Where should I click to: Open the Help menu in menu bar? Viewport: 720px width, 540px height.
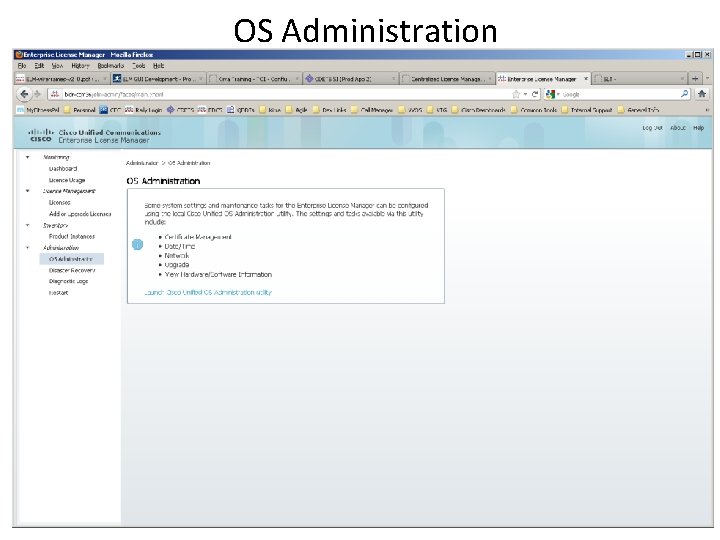pos(158,66)
